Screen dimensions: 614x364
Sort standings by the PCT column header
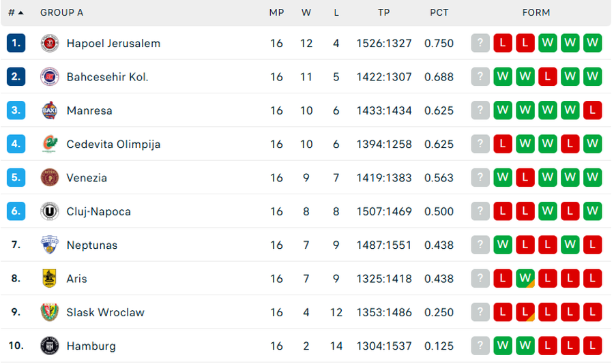click(439, 12)
